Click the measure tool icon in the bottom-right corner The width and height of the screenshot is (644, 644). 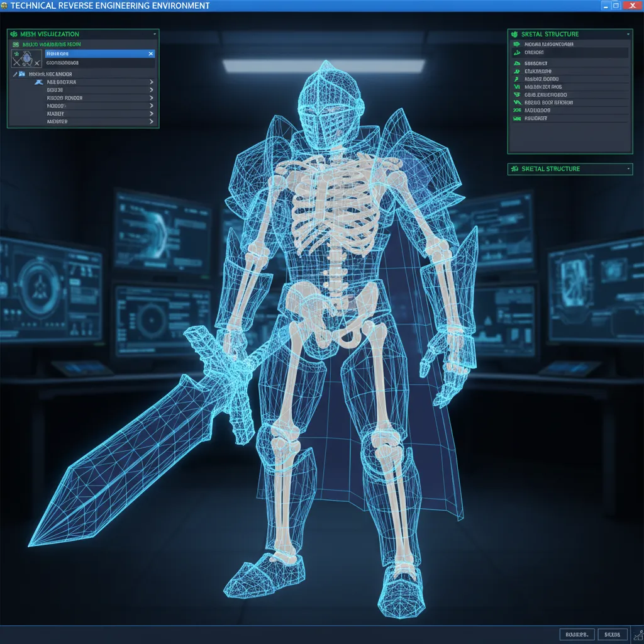coord(636,635)
